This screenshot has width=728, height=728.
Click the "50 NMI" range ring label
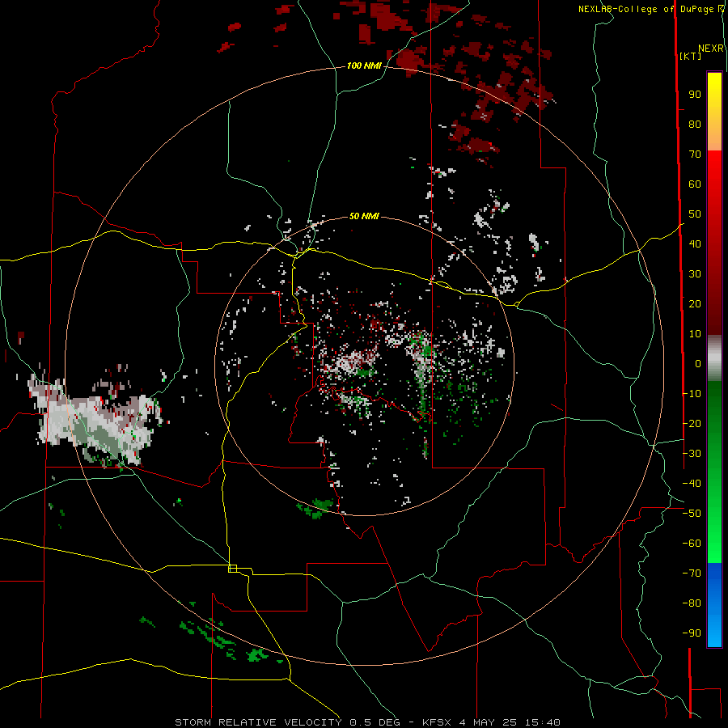364,216
